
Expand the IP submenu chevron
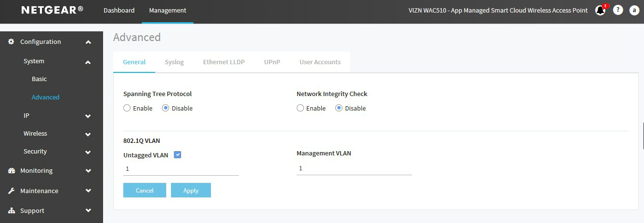pyautogui.click(x=88, y=116)
